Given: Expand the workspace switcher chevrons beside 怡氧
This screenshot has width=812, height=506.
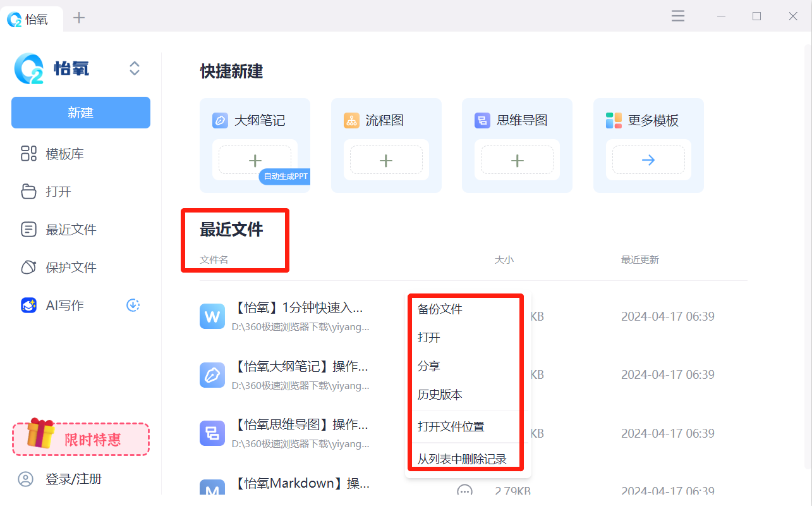Looking at the screenshot, I should click(x=135, y=68).
